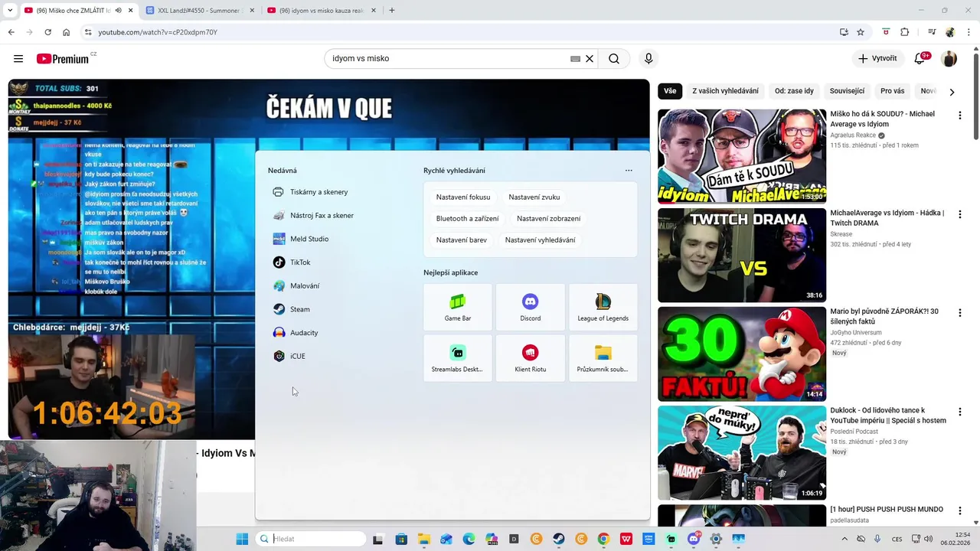980x551 pixels.
Task: Open options menu for Miško ho dá k SOUDU video
Action: (x=959, y=115)
